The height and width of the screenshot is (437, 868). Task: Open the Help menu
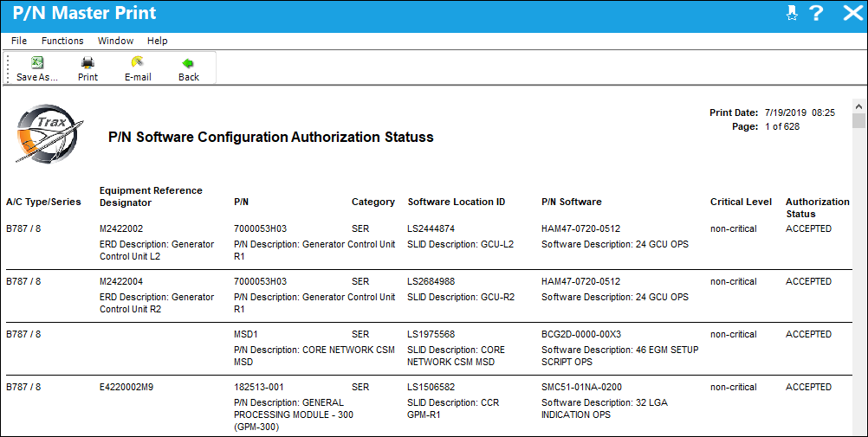pyautogui.click(x=157, y=41)
